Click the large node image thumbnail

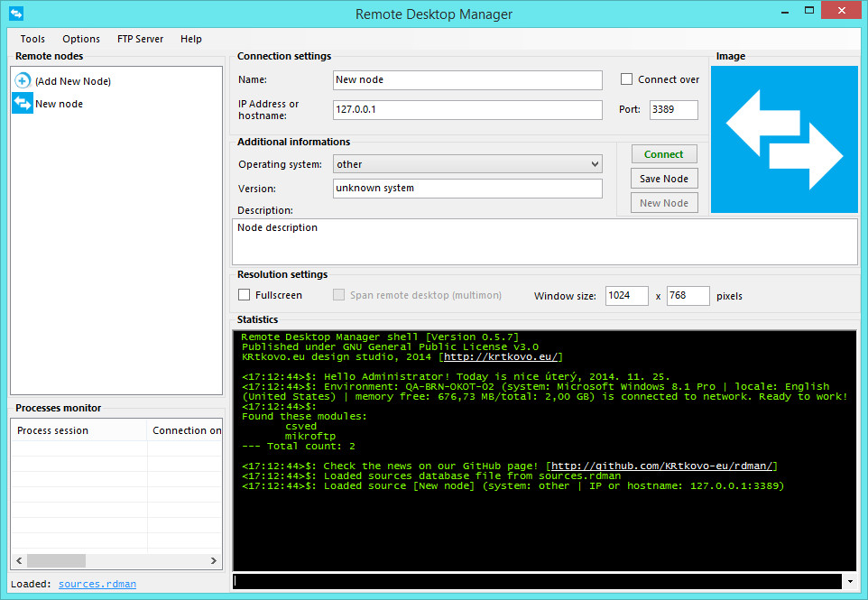point(784,140)
